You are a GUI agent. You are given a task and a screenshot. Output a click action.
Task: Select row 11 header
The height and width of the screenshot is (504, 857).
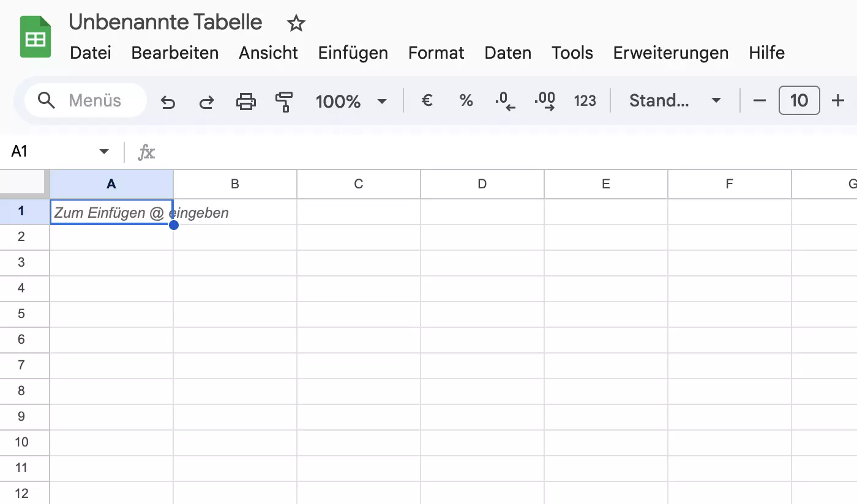coord(24,468)
